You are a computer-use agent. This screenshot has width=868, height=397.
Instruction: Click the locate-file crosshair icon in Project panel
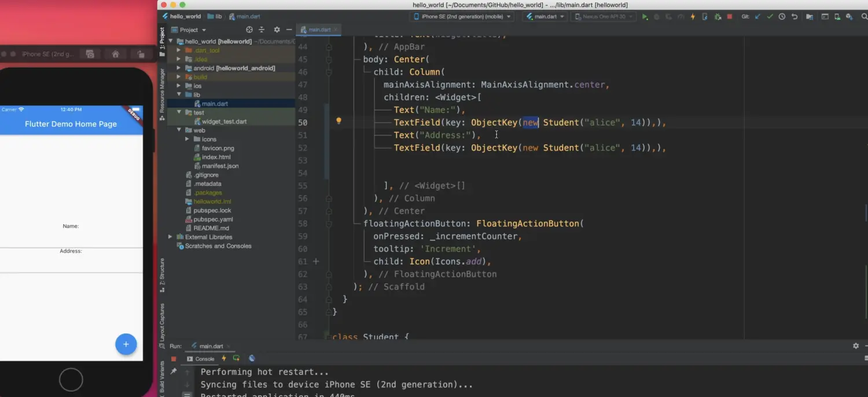249,30
